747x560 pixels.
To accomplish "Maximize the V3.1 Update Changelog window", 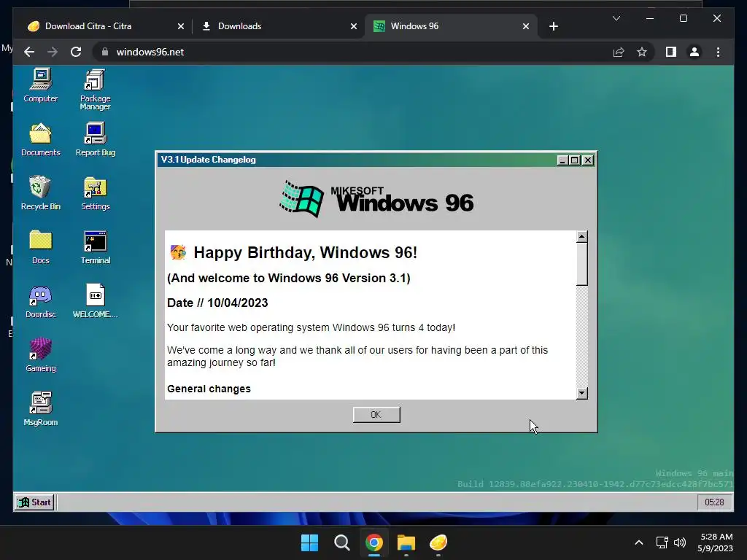I will (575, 160).
